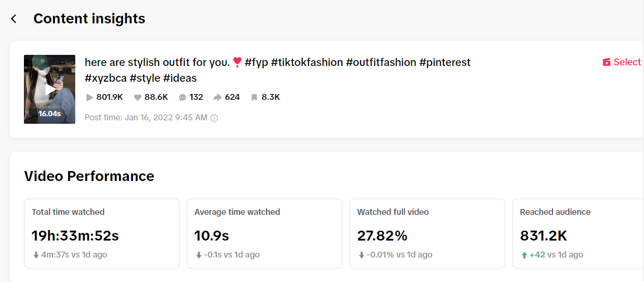Viewport: 644px width, 282px height.
Task: Click the comments bubble icon
Action: (x=183, y=98)
